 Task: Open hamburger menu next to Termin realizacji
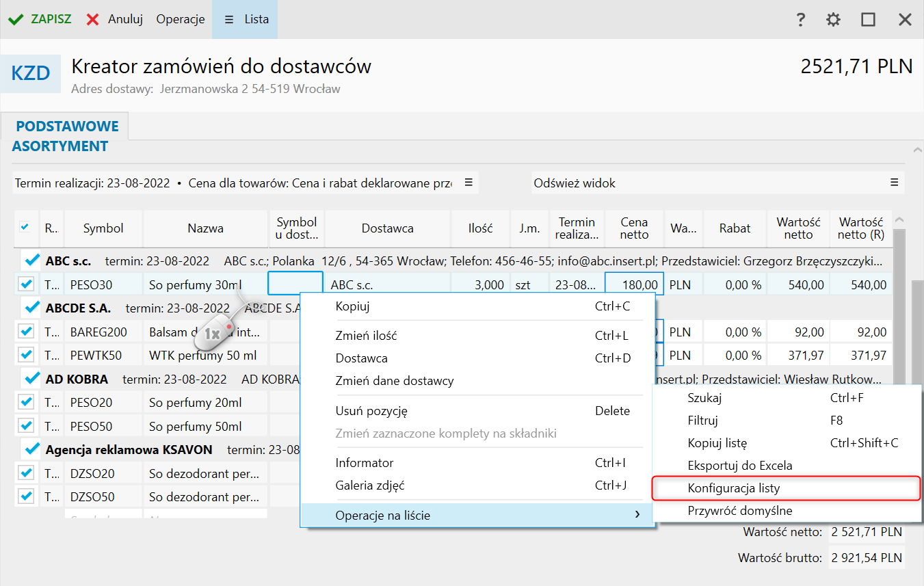tap(468, 183)
